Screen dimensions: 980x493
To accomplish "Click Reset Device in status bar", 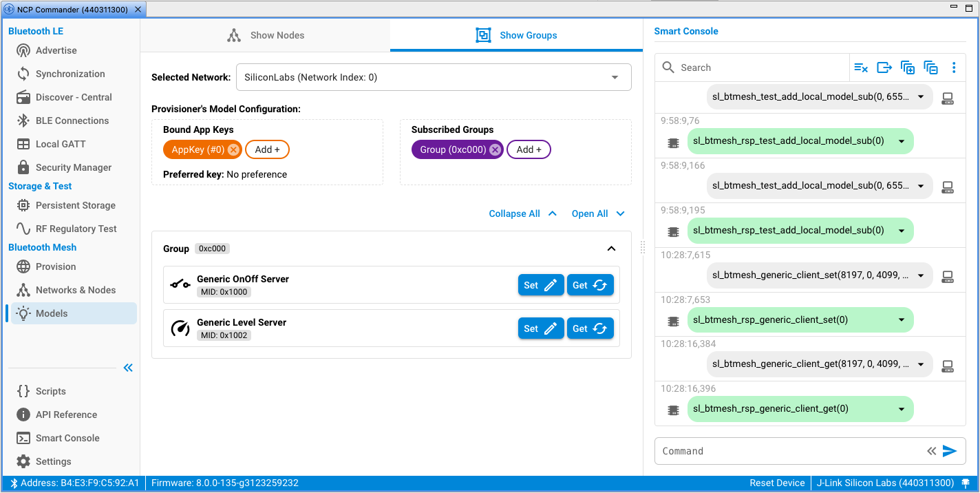I will coord(777,483).
